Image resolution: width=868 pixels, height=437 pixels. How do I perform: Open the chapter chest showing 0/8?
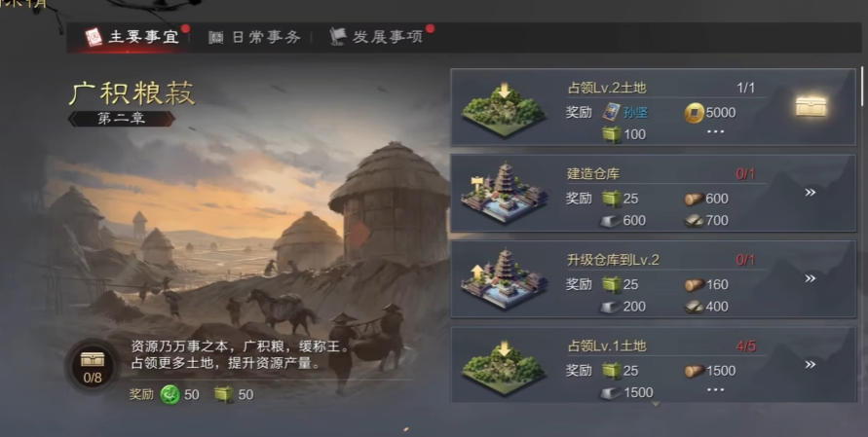coord(93,366)
